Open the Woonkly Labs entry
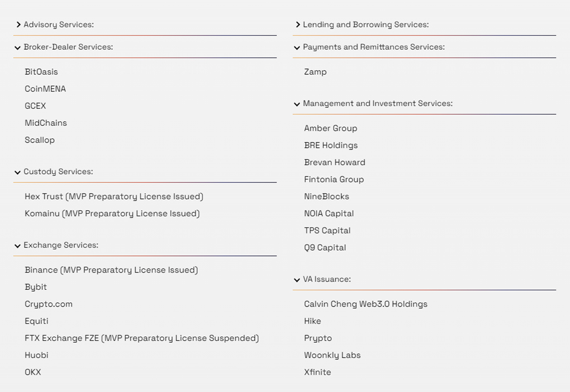Viewport: 570px width, 392px height. click(332, 355)
